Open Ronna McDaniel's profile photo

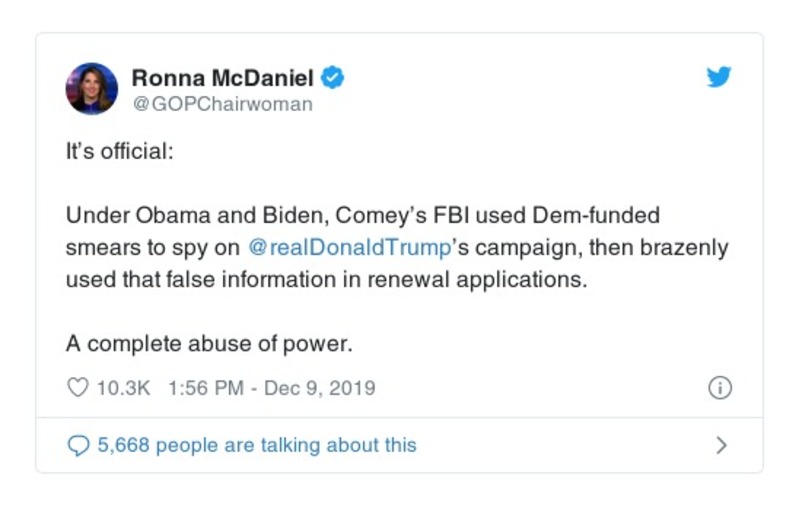tap(92, 88)
